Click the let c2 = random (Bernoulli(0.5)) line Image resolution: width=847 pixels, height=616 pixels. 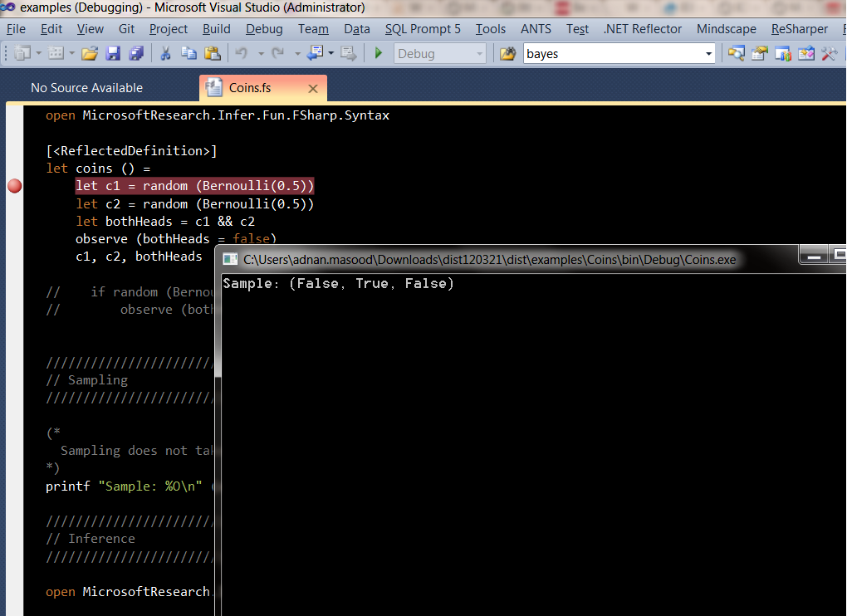click(x=194, y=204)
